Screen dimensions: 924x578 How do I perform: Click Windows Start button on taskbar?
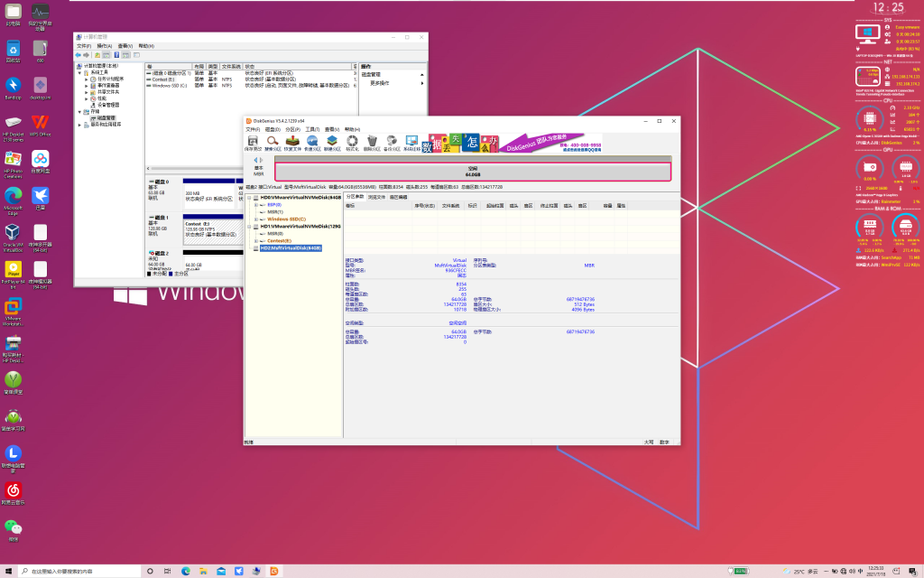coord(8,571)
